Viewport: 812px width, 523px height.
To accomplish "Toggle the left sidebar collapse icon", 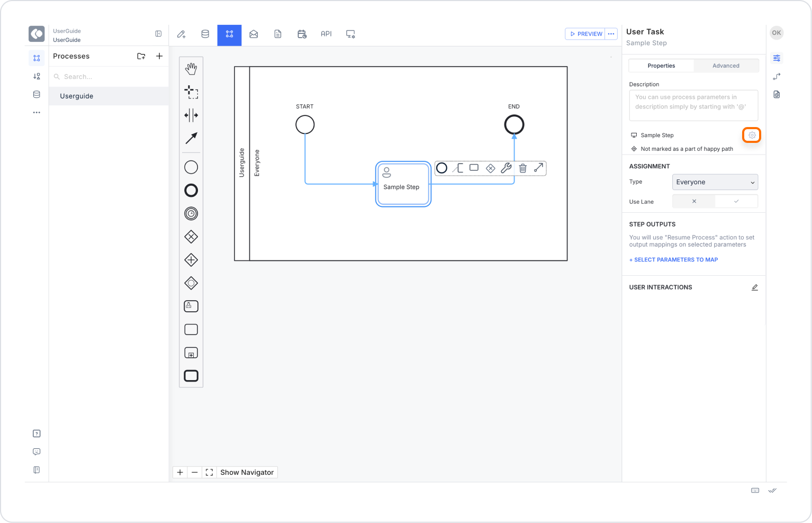I will coord(158,34).
